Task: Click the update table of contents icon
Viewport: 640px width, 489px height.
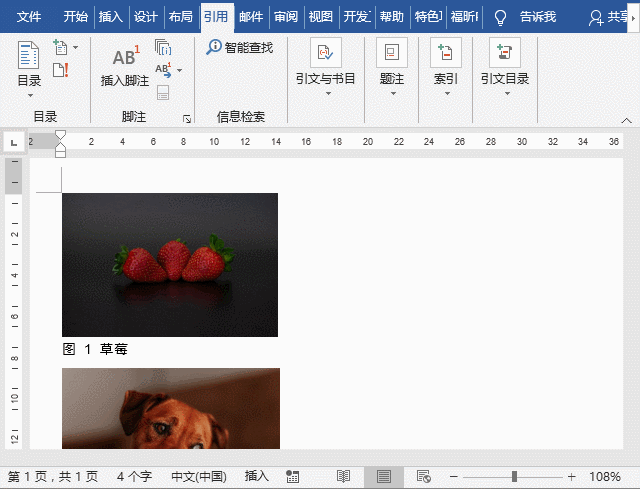Action: coord(61,69)
